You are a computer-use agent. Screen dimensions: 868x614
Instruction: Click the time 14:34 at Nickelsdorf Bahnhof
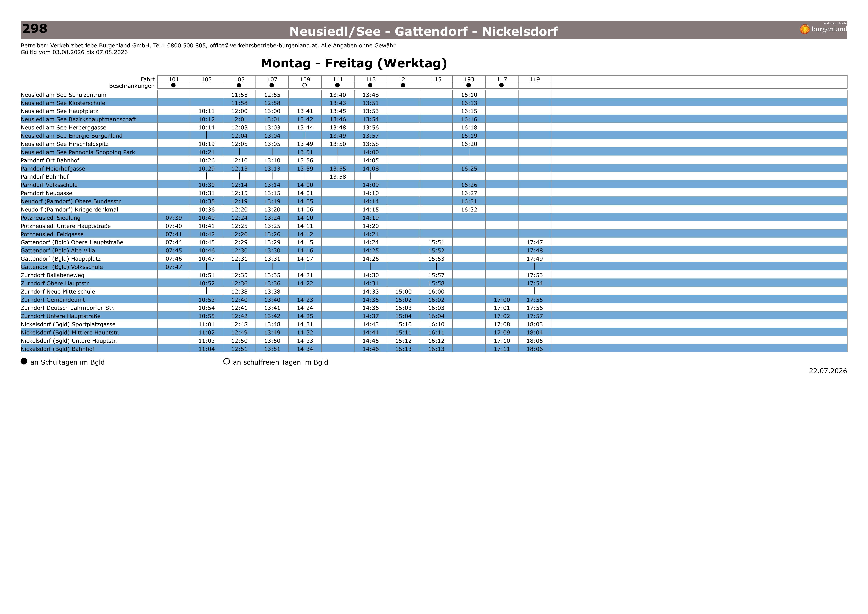(x=305, y=349)
